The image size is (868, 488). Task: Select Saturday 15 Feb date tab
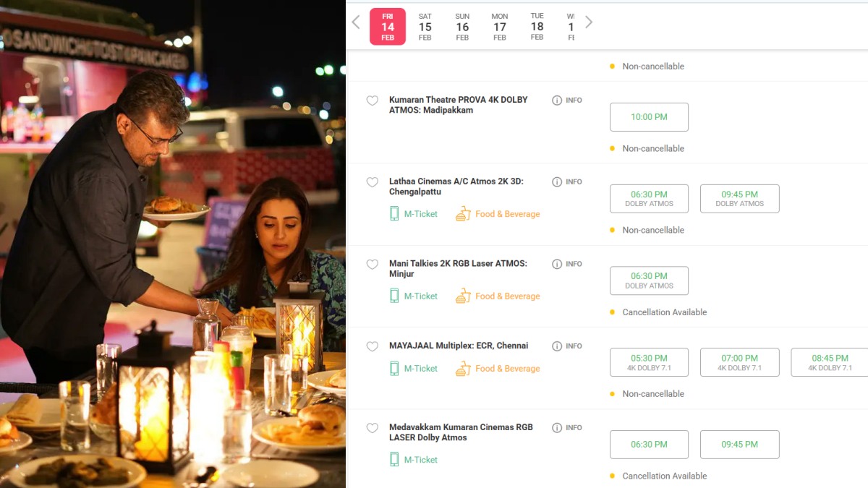point(425,27)
